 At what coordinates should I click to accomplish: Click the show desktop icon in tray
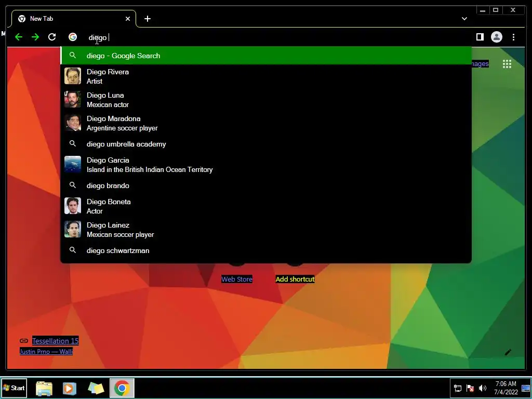[526, 388]
